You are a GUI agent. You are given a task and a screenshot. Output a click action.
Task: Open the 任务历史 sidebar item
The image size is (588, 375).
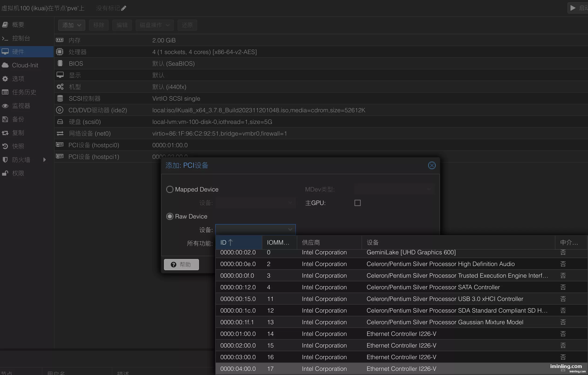pyautogui.click(x=27, y=92)
